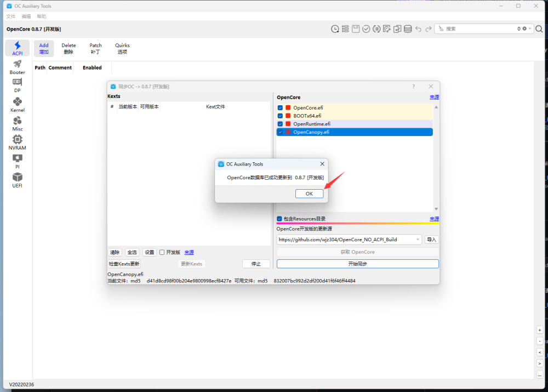
Task: Open the NVRAM section in sidebar
Action: (x=17, y=143)
